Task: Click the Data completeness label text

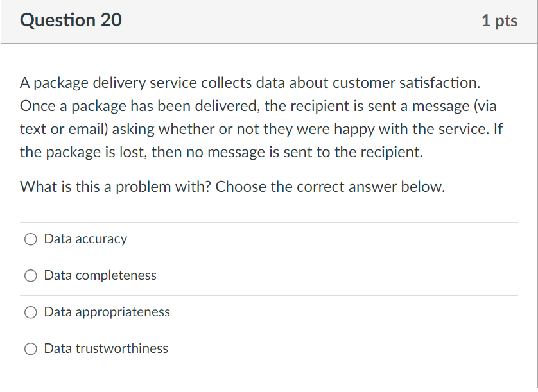Action: click(100, 275)
